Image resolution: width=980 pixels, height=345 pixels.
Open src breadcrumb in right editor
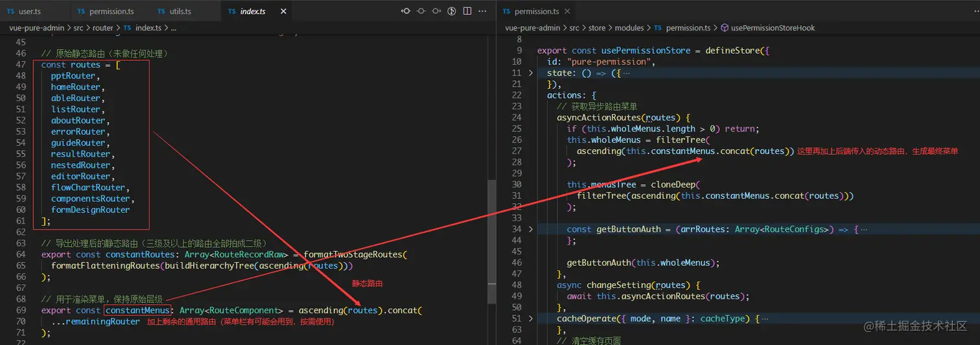(574, 28)
